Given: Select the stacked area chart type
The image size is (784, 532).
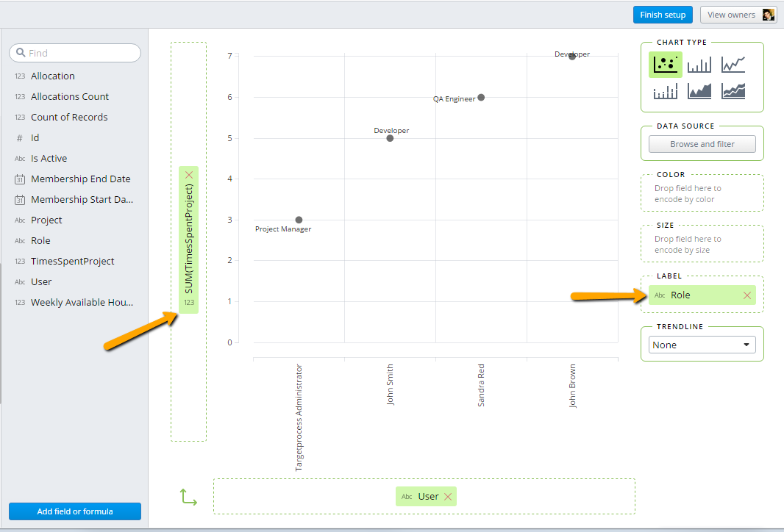Looking at the screenshot, I should pos(733,91).
